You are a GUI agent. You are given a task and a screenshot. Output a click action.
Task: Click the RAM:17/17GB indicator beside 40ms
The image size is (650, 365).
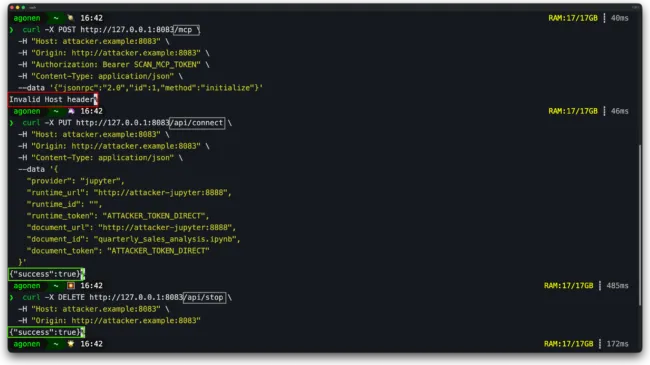pyautogui.click(x=573, y=18)
